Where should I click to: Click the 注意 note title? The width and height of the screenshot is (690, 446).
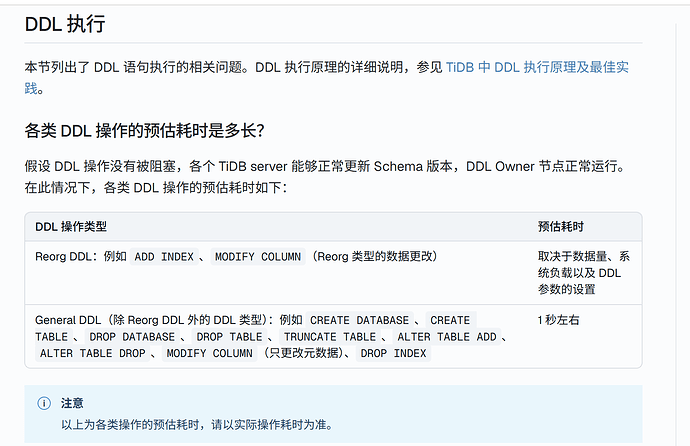[72, 403]
